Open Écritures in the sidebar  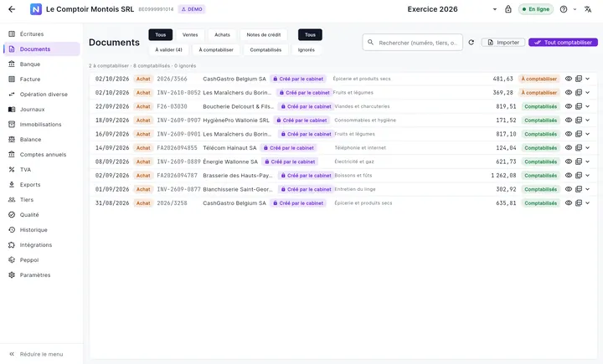[42, 33]
